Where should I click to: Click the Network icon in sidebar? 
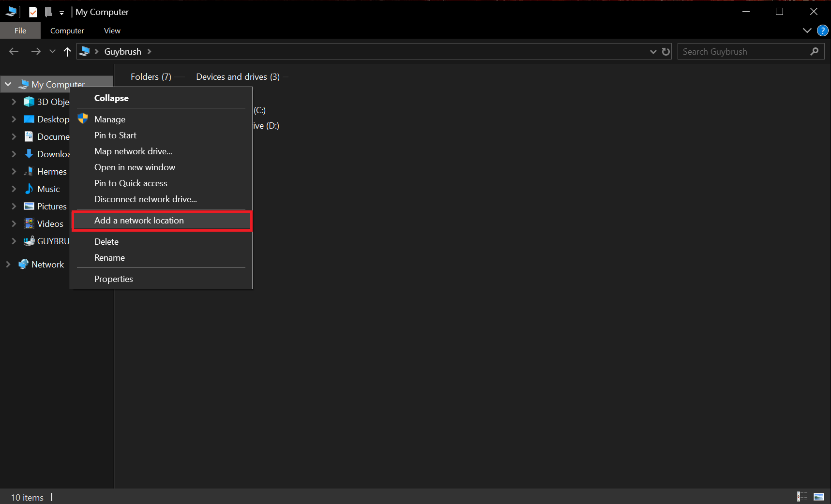coord(23,264)
